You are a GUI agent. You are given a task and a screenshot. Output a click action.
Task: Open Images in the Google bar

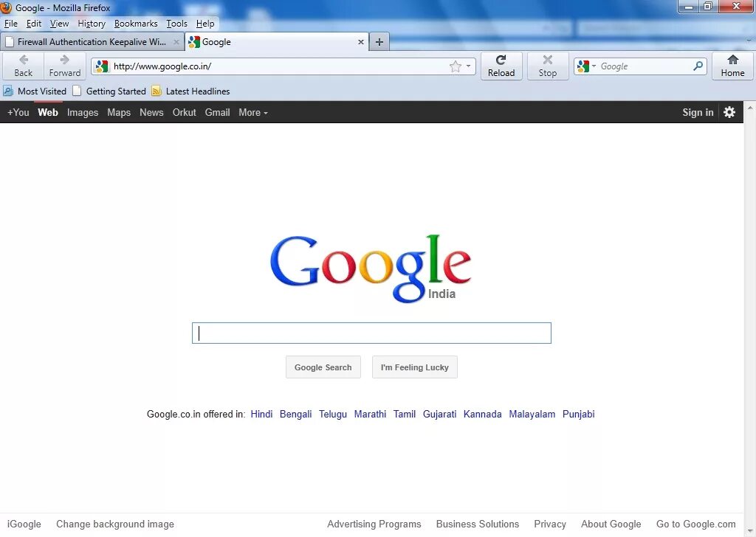click(83, 112)
